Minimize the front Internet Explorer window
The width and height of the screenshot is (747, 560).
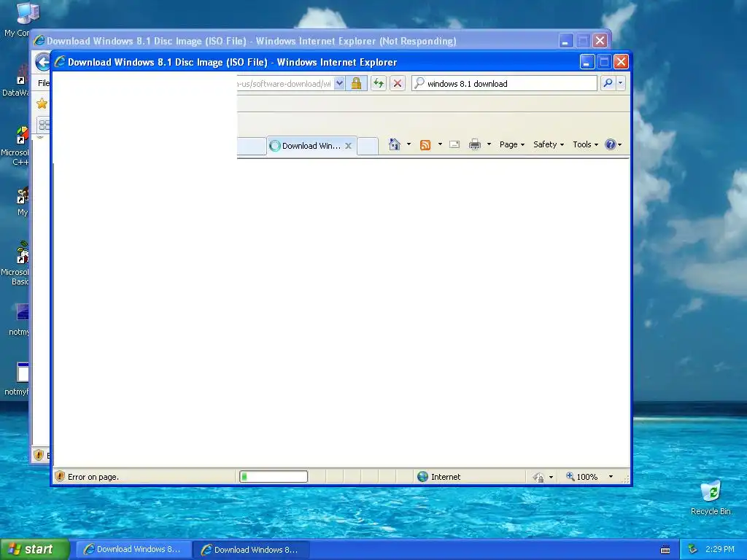pos(587,62)
